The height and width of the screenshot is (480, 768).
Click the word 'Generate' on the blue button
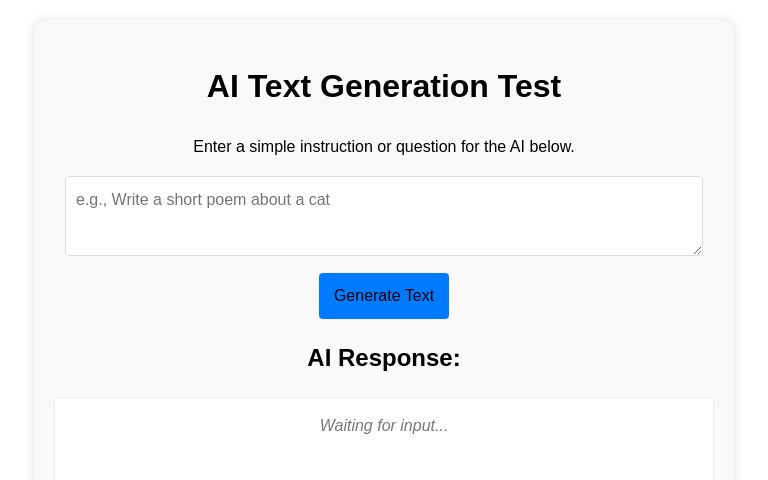pyautogui.click(x=366, y=296)
